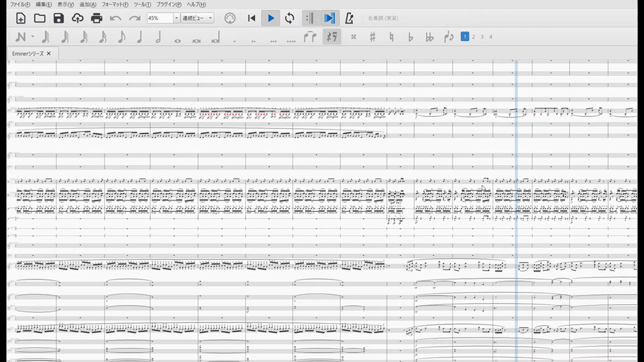Toggle the pan score during playback button
Viewport: 644px width, 362px height.
coord(329,18)
